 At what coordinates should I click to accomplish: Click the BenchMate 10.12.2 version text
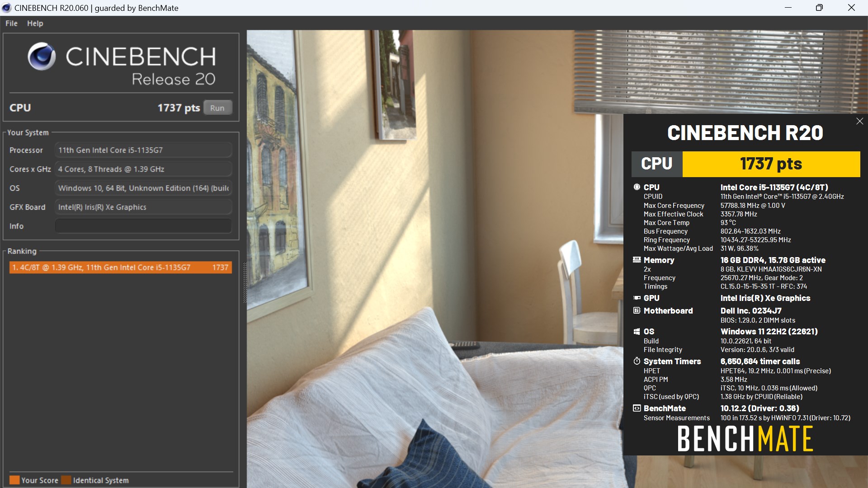coord(759,408)
